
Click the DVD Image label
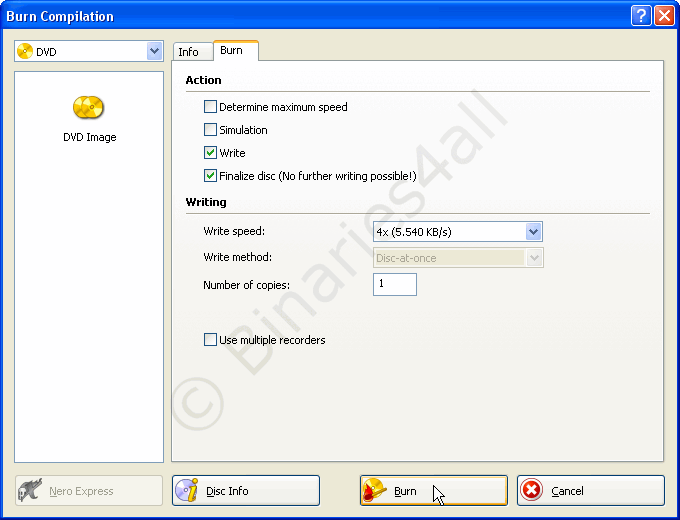[x=90, y=137]
